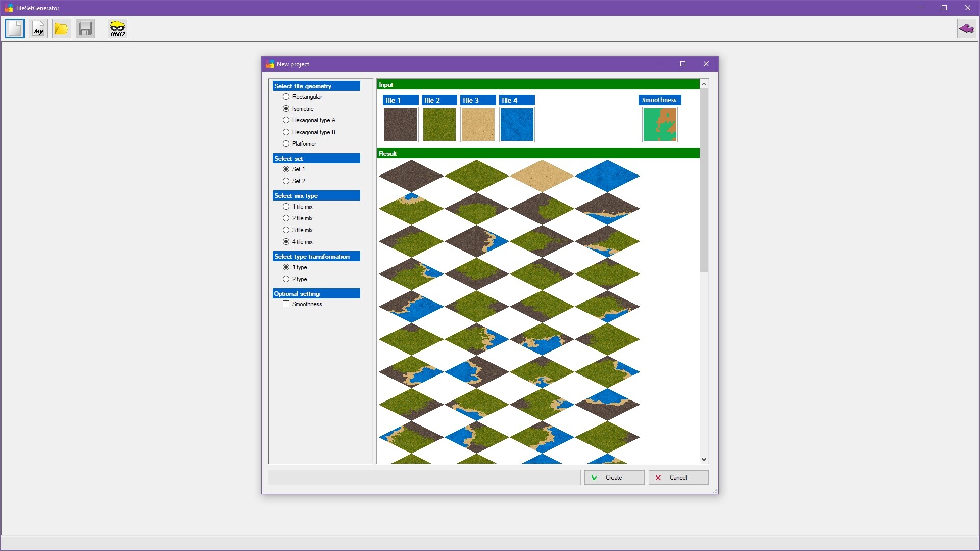This screenshot has width=980, height=551.
Task: Switch to Set 2
Action: click(286, 181)
